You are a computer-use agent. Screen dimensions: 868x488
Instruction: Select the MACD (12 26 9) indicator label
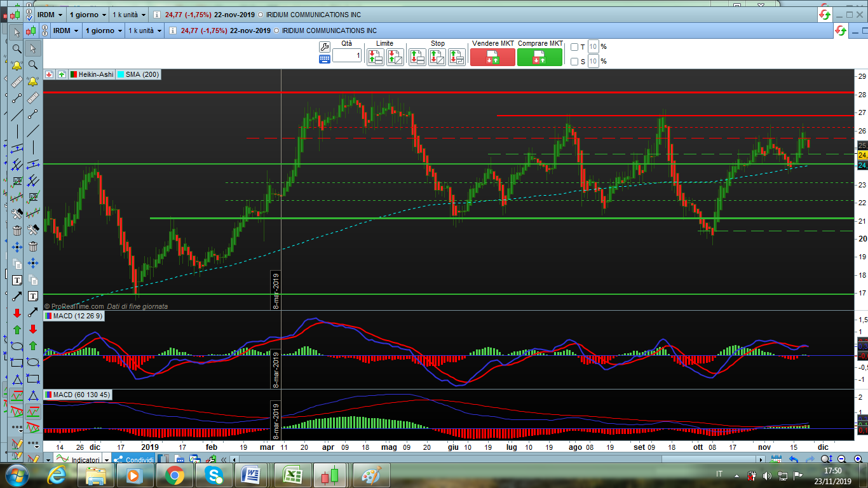click(77, 316)
